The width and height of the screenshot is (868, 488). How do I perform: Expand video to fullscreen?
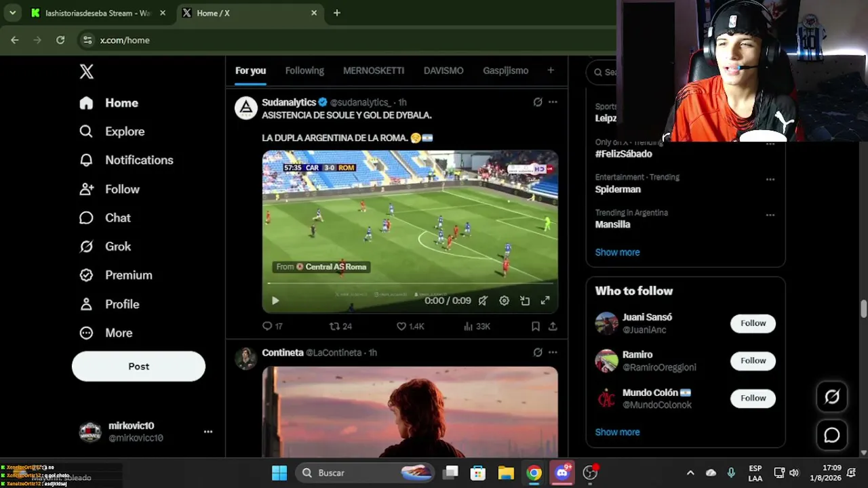(x=545, y=301)
